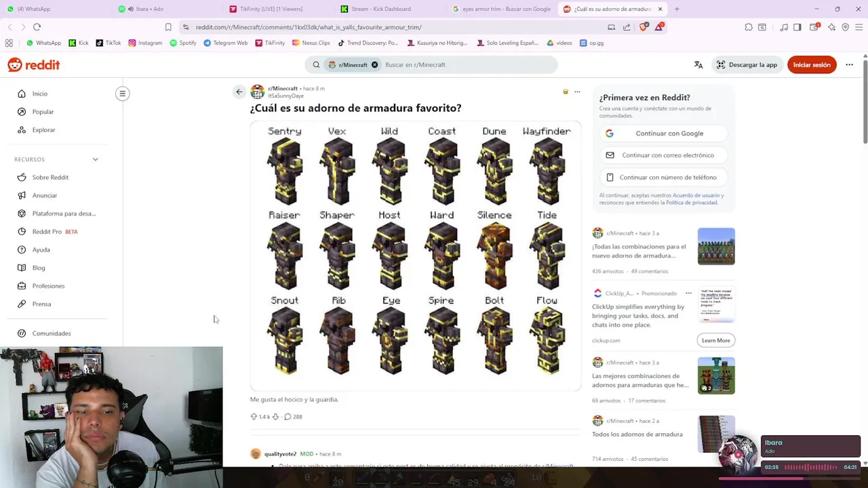The height and width of the screenshot is (488, 868).
Task: Open the Kick bookmark
Action: (79, 43)
